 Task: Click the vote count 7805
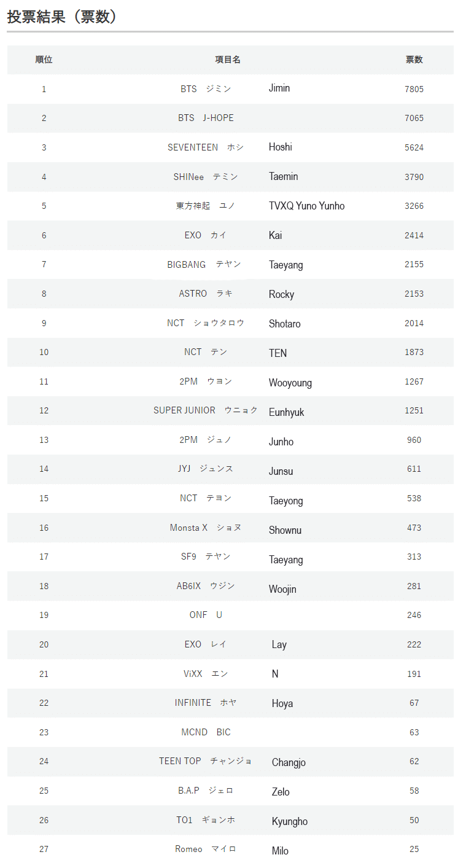[414, 89]
